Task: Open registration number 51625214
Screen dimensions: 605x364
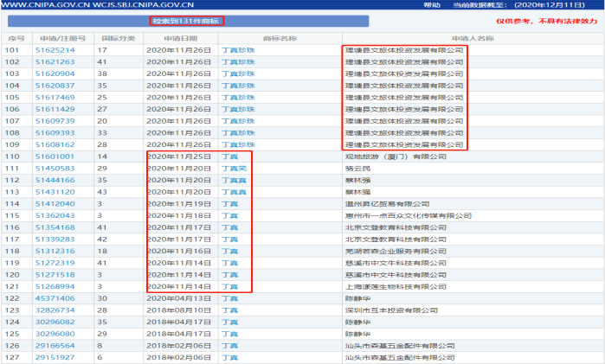Action: 55,50
